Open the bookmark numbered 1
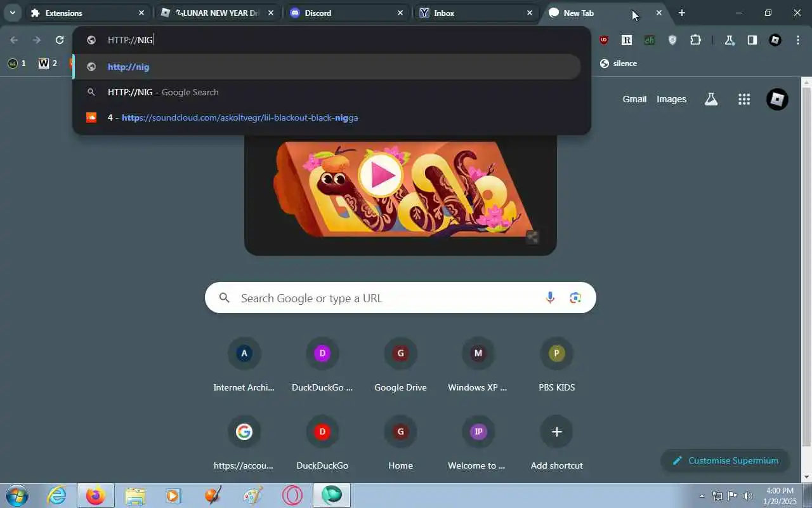 point(17,63)
